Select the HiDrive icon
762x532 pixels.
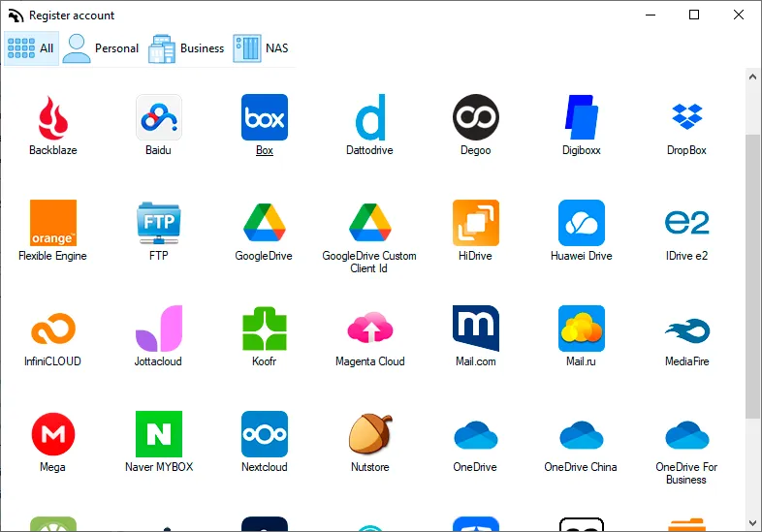pos(476,223)
